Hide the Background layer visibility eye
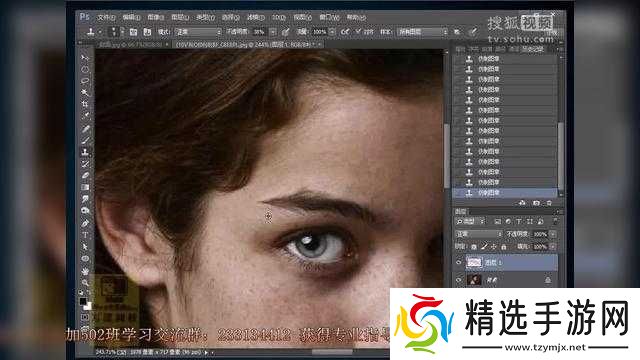640x360 pixels. tap(459, 280)
